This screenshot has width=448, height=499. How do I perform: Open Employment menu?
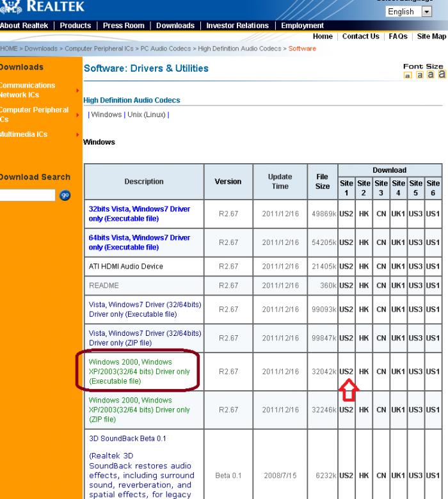click(x=302, y=26)
